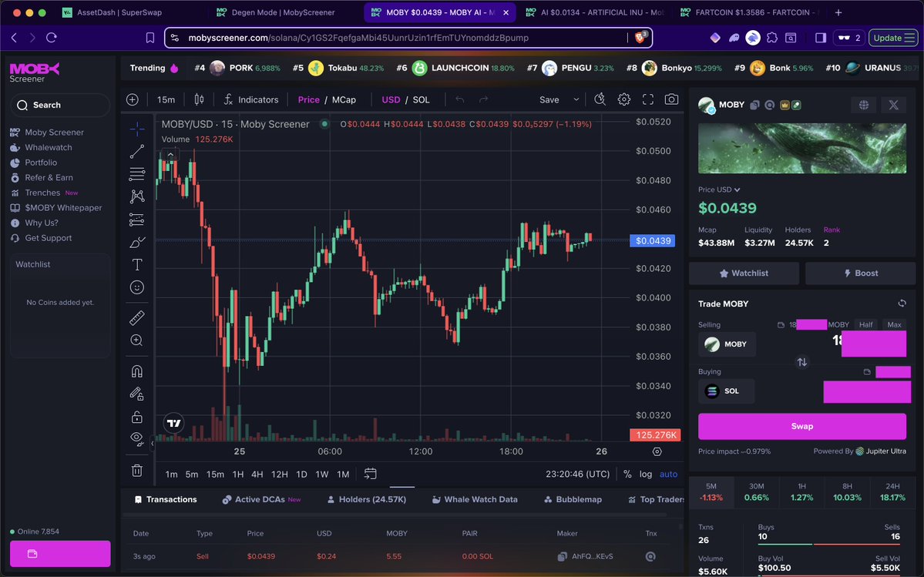The height and width of the screenshot is (577, 924).
Task: Expand the Price USD dropdown
Action: (x=719, y=190)
